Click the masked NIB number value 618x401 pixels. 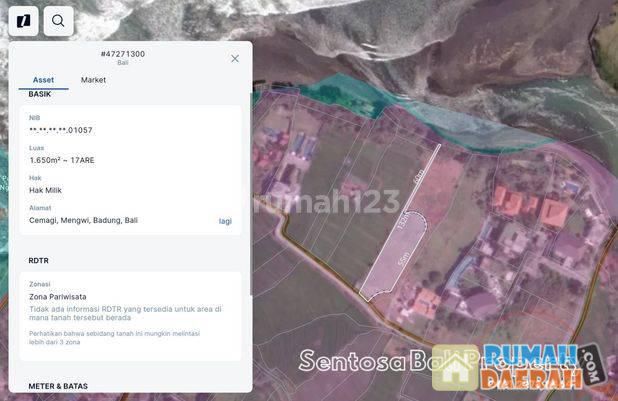click(61, 130)
